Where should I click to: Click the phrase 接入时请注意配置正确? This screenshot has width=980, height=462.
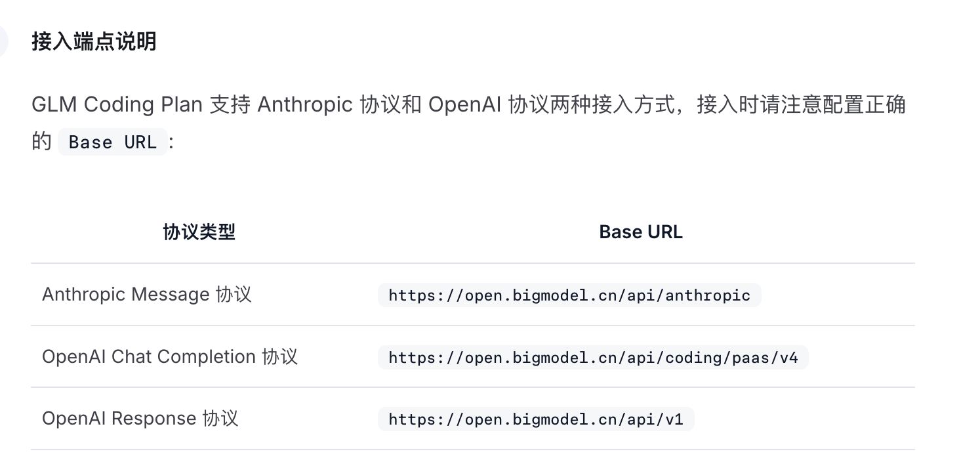(801, 105)
